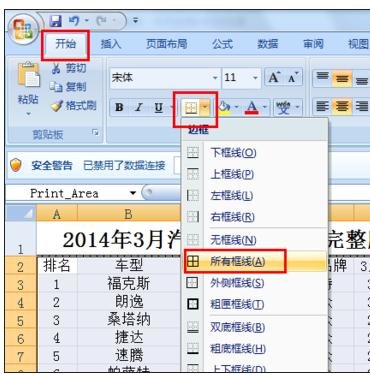
Task: Open the 插入 ribbon tab
Action: click(x=111, y=44)
